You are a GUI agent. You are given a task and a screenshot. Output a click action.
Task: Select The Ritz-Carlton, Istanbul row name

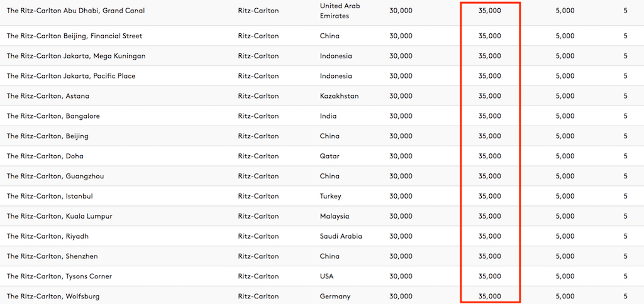pyautogui.click(x=50, y=196)
